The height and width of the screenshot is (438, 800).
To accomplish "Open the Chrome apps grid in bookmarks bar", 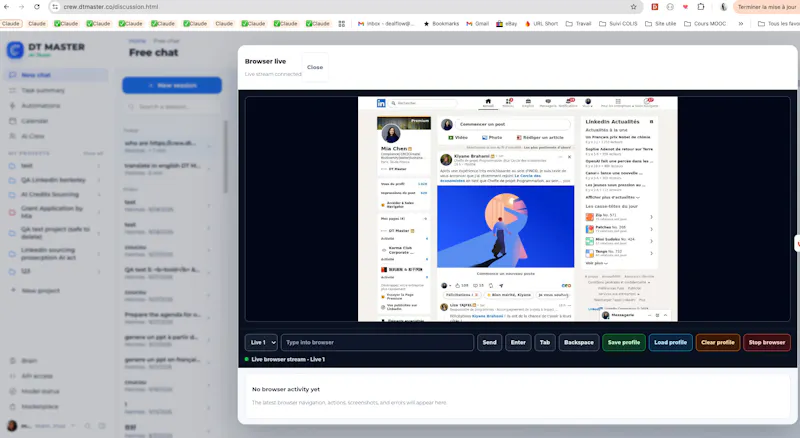I will 341,23.
